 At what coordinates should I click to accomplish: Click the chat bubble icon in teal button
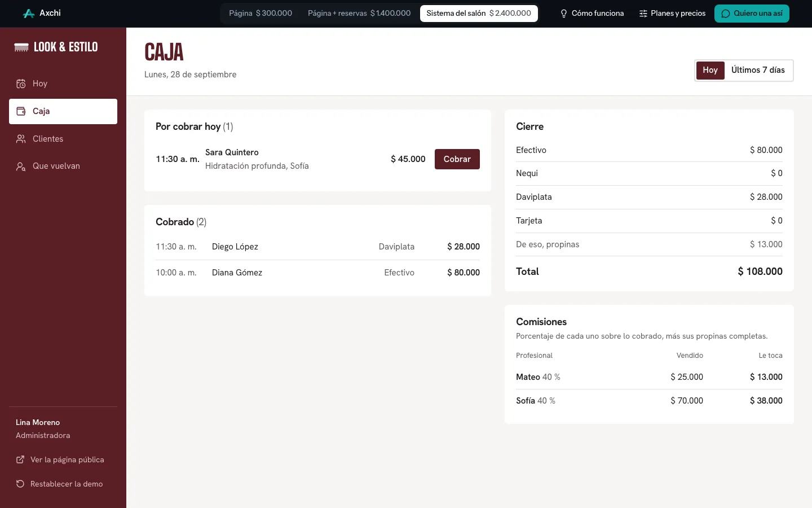click(726, 14)
